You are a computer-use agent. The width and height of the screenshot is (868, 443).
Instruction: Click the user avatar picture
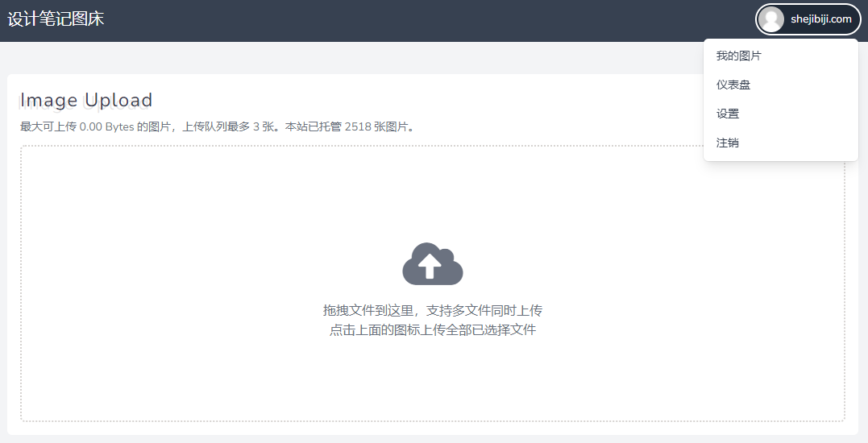pos(771,19)
